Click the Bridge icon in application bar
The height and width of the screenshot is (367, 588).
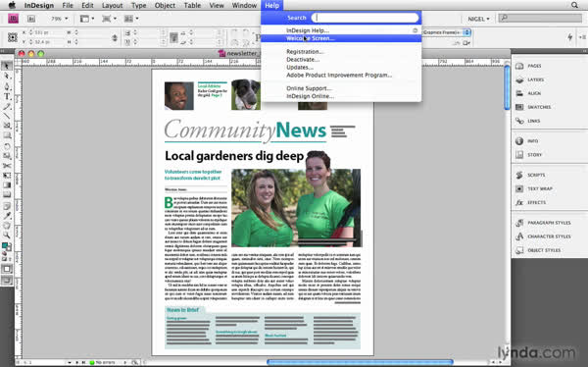click(x=31, y=19)
